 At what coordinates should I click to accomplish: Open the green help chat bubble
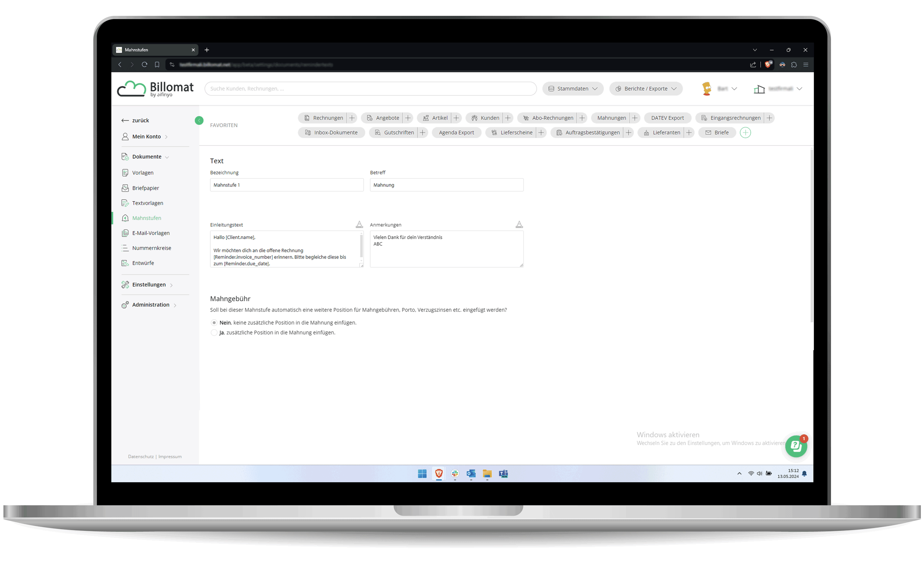(x=796, y=446)
